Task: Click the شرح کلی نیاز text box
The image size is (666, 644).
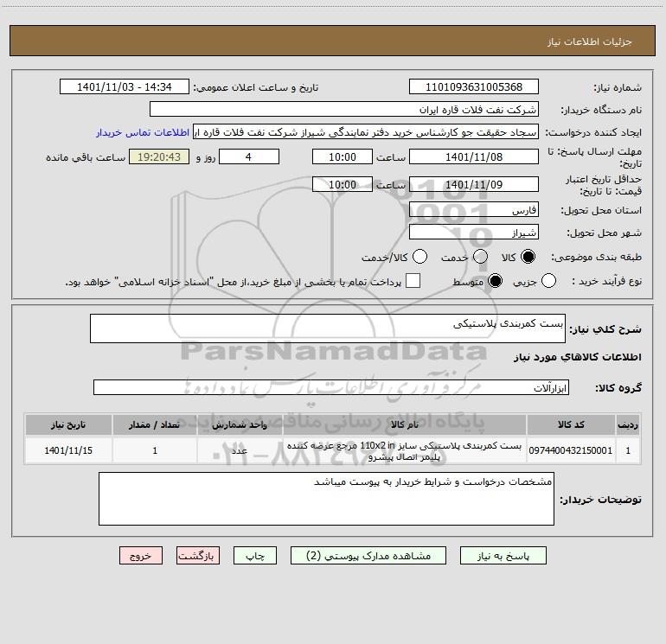Action: click(328, 328)
